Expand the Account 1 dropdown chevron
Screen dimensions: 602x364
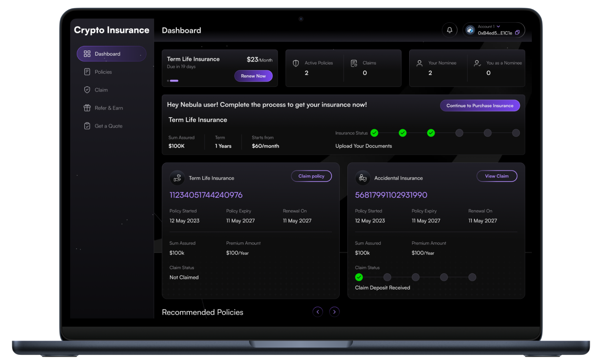pos(498,26)
